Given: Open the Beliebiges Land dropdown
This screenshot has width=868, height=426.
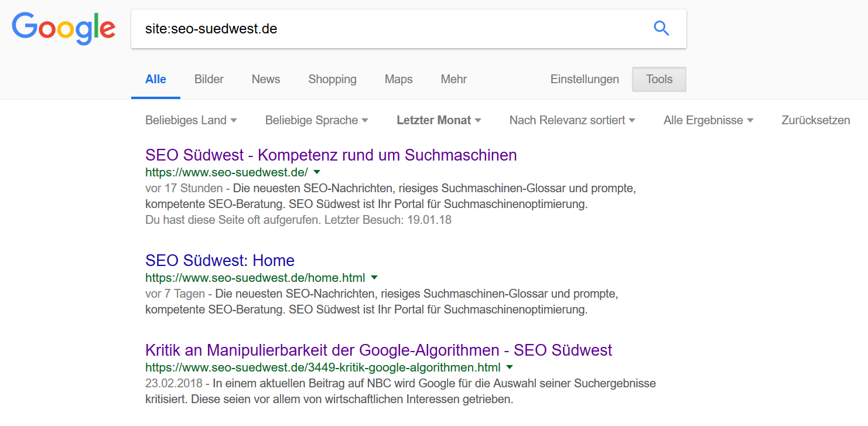Looking at the screenshot, I should tap(191, 120).
